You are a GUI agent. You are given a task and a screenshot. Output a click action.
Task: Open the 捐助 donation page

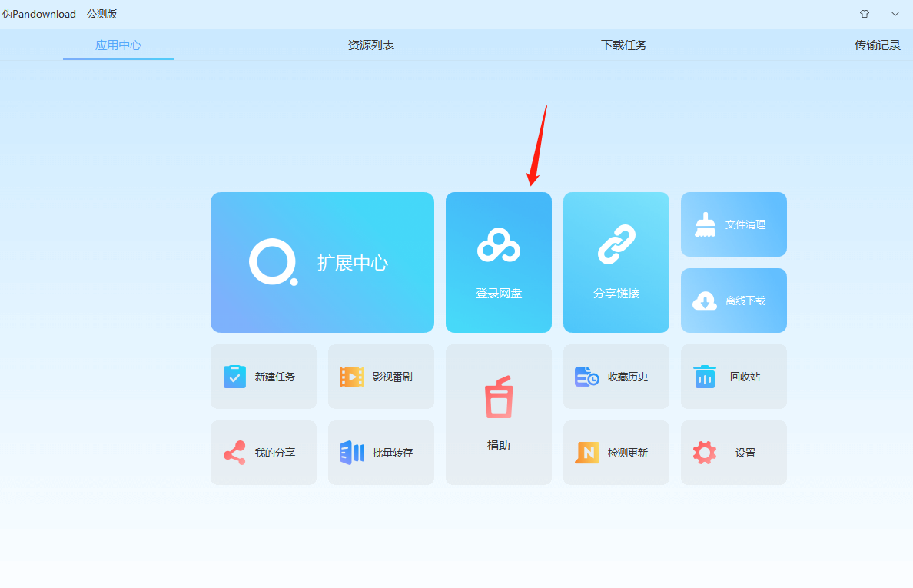[498, 414]
